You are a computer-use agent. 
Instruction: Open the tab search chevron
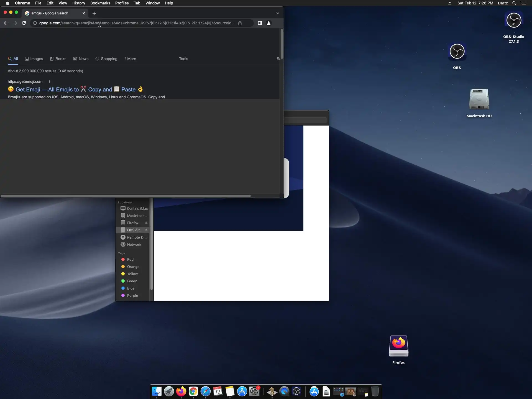click(277, 13)
